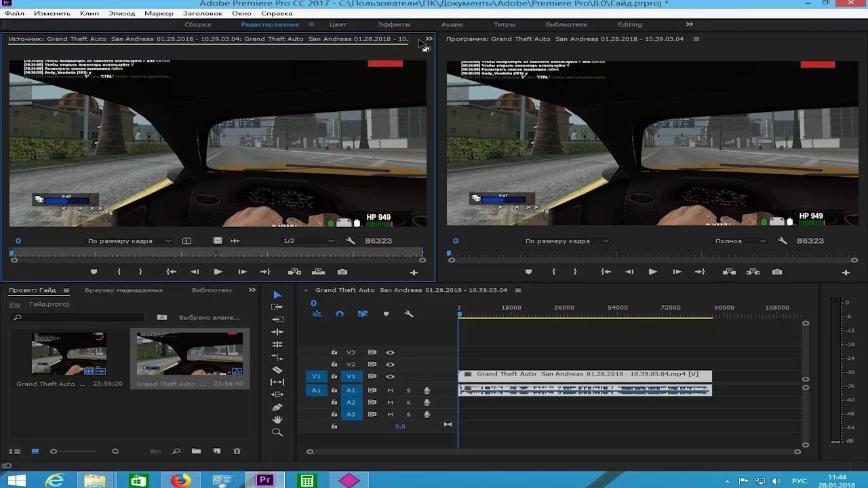Open Program monitor settings wrench
Viewport: 868px width, 488px height.
point(783,241)
